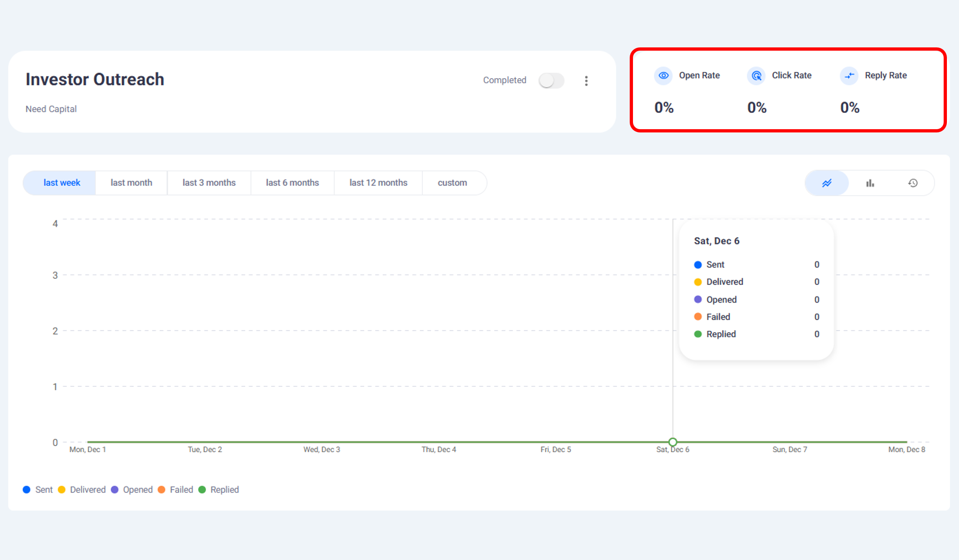This screenshot has height=560, width=959.
Task: Select the last month range
Action: [131, 183]
